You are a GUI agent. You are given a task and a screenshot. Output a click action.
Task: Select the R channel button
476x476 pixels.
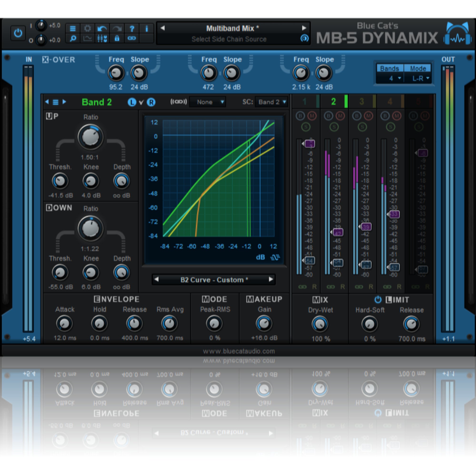coord(151,102)
